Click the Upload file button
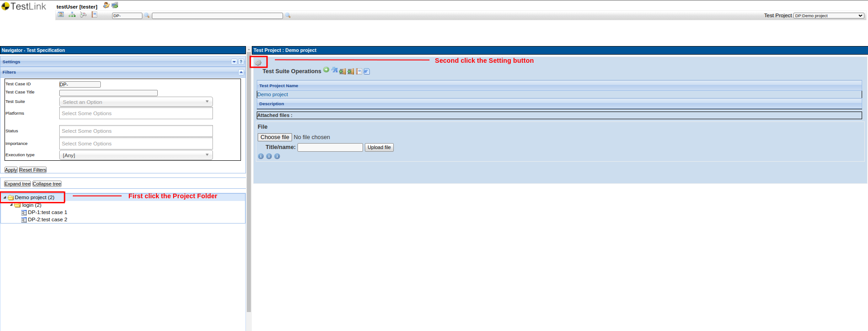Viewport: 868px width, 331px height. coord(379,147)
